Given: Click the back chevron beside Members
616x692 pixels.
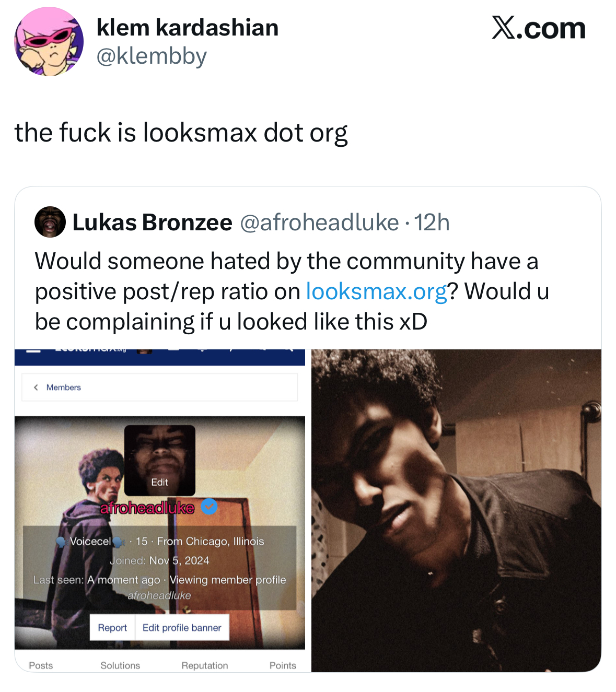Looking at the screenshot, I should coord(36,387).
